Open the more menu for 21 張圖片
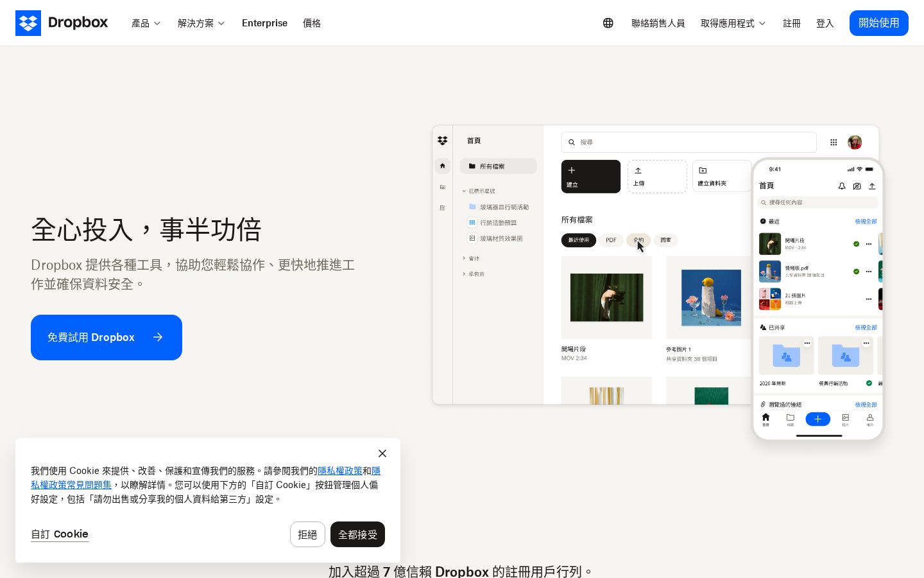This screenshot has height=578, width=924. (x=869, y=299)
